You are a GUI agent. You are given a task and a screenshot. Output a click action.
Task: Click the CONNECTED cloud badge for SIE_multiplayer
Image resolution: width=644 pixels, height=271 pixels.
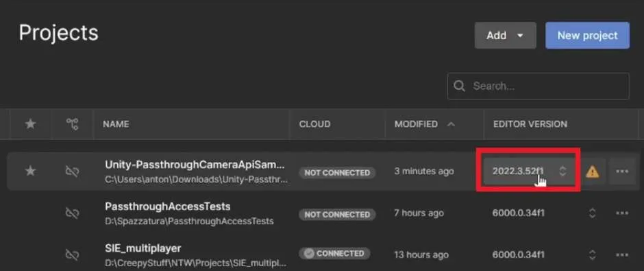point(334,253)
